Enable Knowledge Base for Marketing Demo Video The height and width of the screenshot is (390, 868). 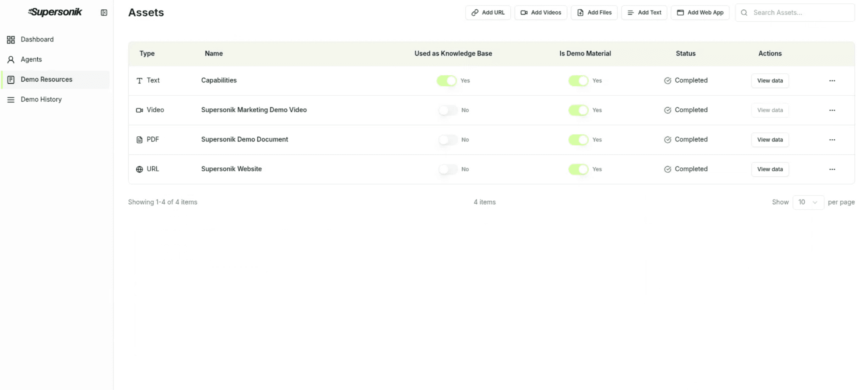pyautogui.click(x=448, y=111)
